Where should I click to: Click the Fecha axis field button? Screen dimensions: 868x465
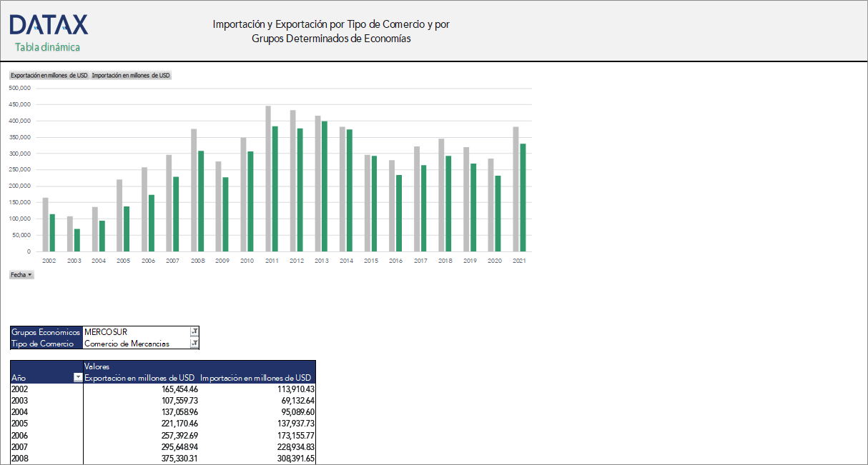click(21, 274)
